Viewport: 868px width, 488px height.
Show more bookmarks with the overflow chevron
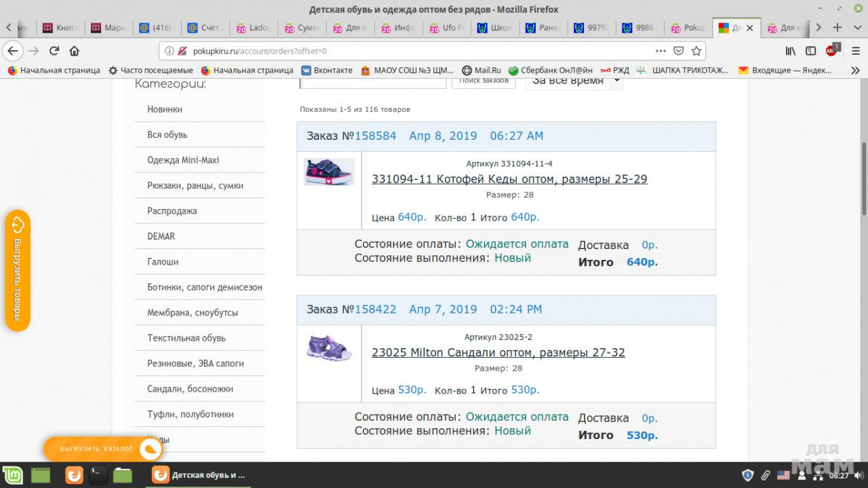(x=855, y=70)
